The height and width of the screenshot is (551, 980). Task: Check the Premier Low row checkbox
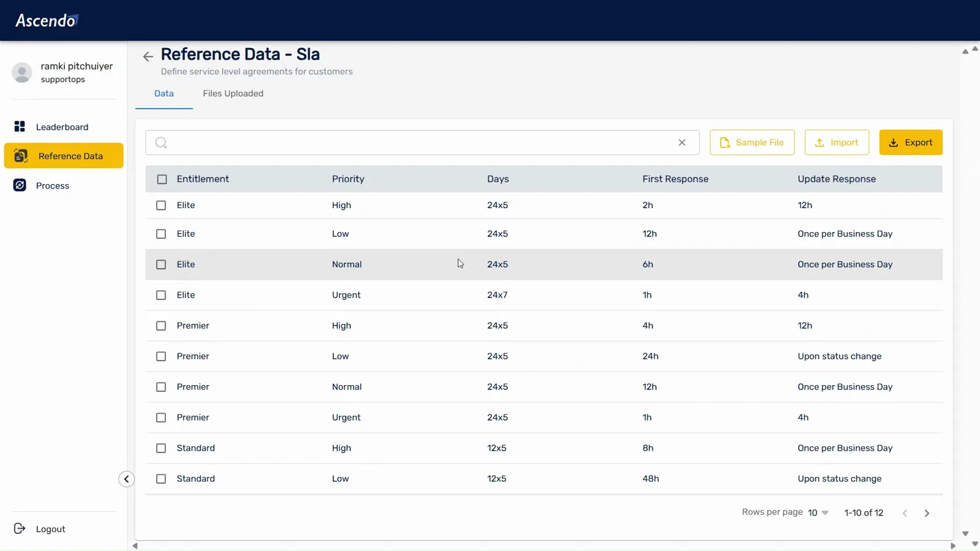pos(161,356)
